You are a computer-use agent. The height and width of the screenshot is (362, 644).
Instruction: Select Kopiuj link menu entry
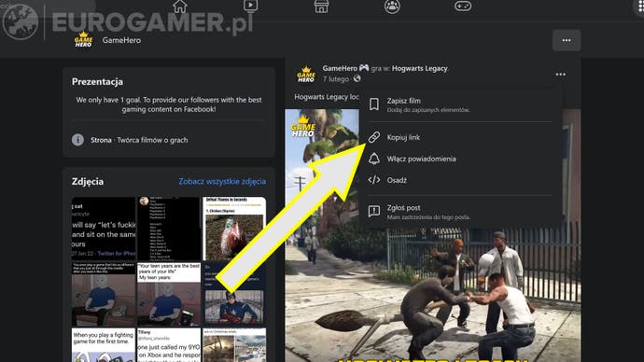pyautogui.click(x=459, y=137)
